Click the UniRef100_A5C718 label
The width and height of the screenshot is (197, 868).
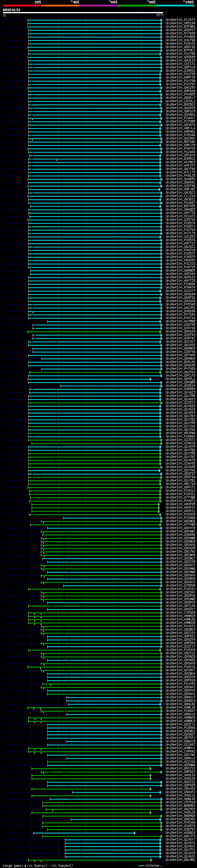pos(180,484)
